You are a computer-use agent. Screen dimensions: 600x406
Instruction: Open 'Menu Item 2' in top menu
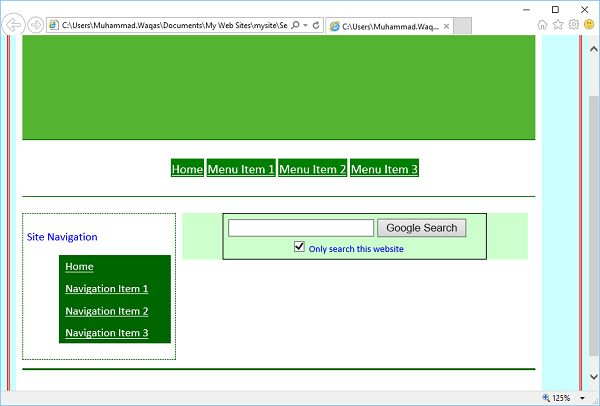point(312,169)
